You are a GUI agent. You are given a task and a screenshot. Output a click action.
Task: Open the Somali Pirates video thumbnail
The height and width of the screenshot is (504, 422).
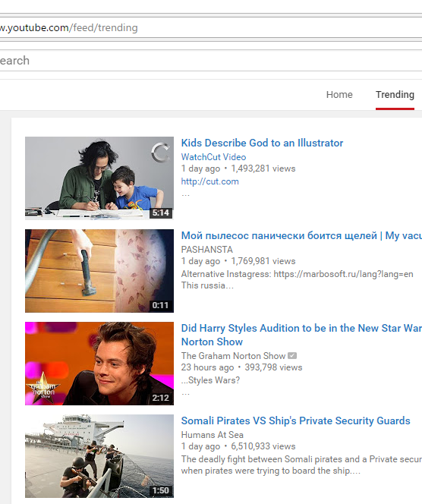[x=99, y=455]
